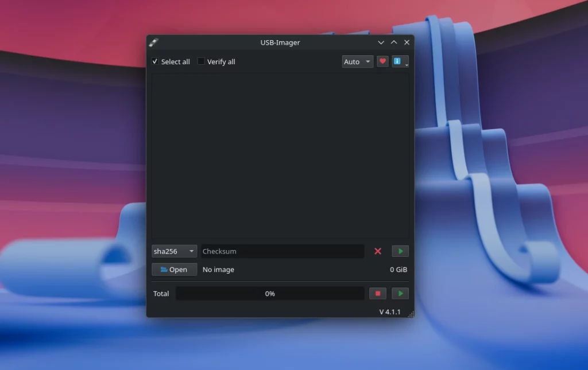Close the USB-Imager window

407,42
